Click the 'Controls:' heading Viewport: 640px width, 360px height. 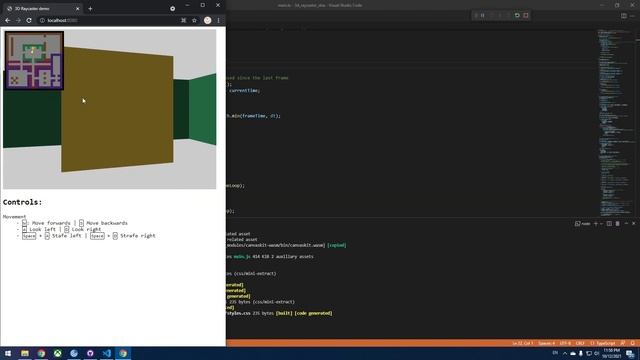coord(22,202)
